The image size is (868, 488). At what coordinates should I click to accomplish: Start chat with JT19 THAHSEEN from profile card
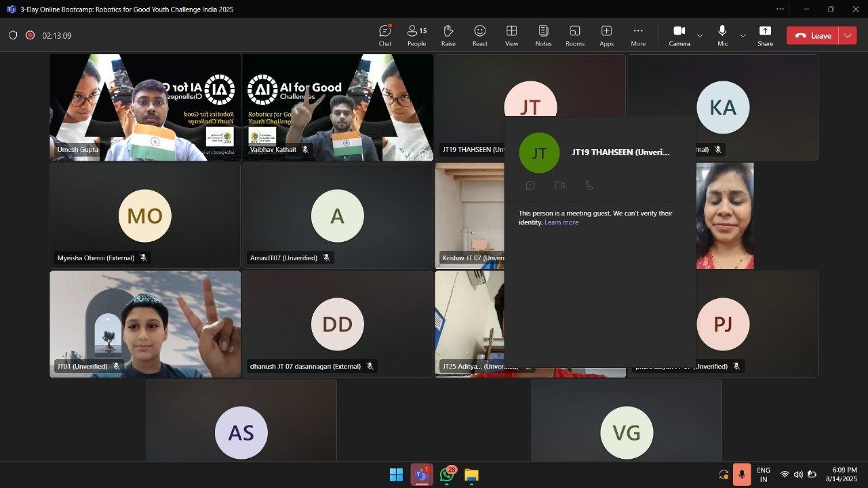tap(530, 185)
